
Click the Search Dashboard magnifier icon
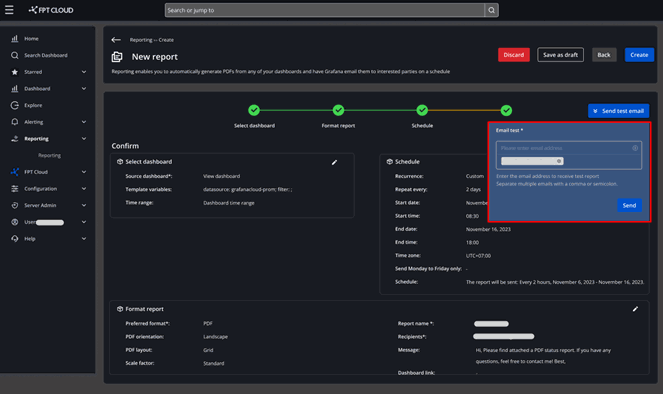(x=15, y=55)
